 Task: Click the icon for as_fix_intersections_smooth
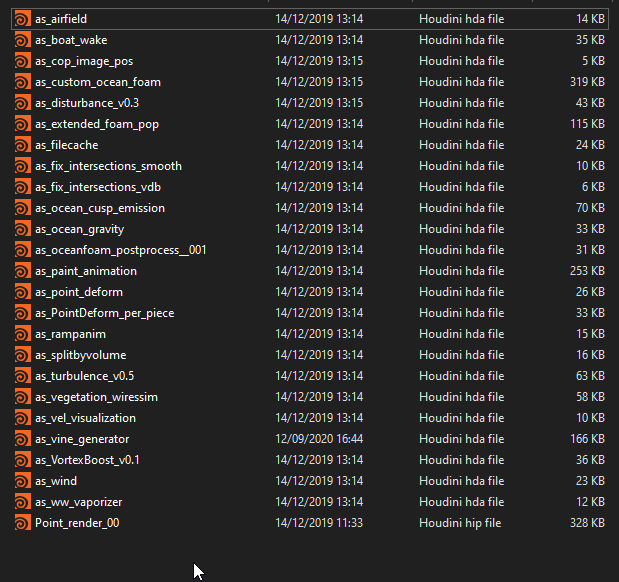tap(23, 166)
